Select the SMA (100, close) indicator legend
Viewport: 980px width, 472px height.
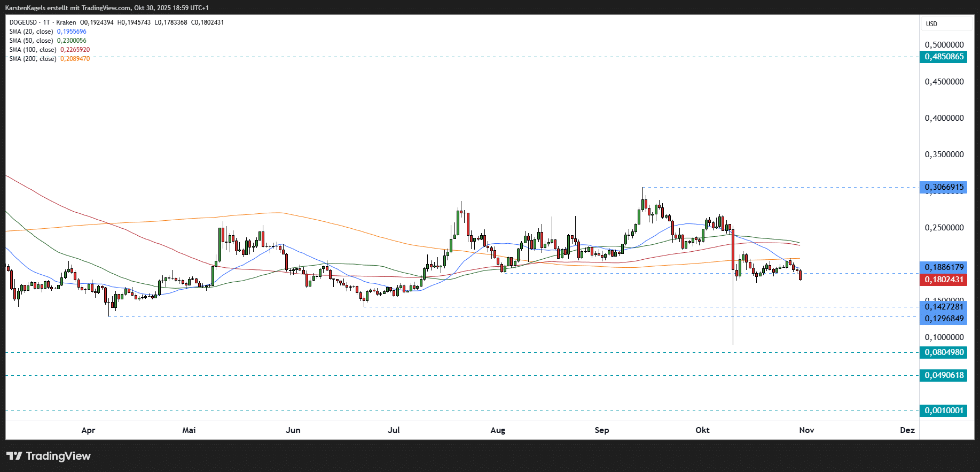coord(33,50)
